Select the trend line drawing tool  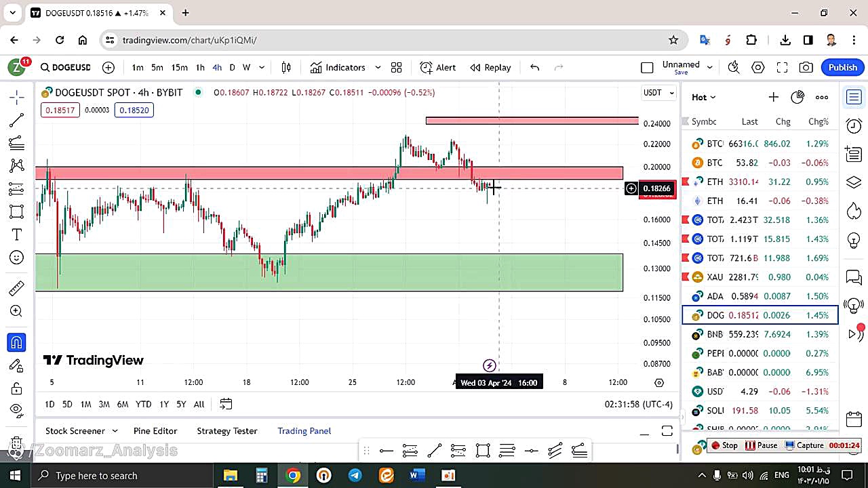coord(17,121)
